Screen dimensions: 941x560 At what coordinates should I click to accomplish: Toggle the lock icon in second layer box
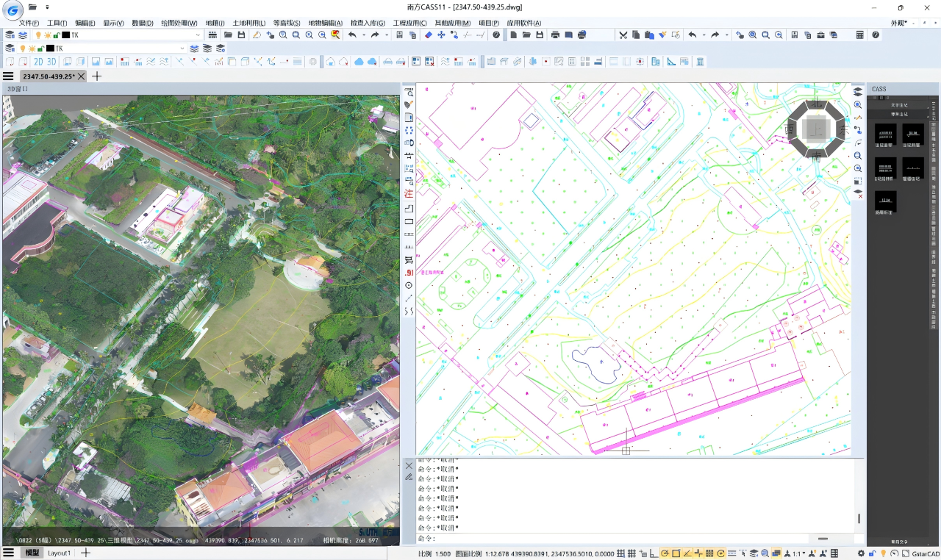point(40,49)
